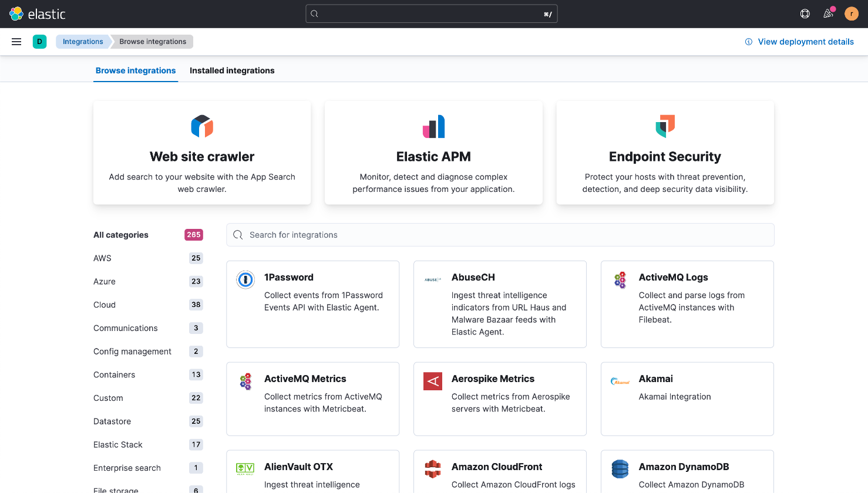Focus the Search for integrations field

coord(500,235)
